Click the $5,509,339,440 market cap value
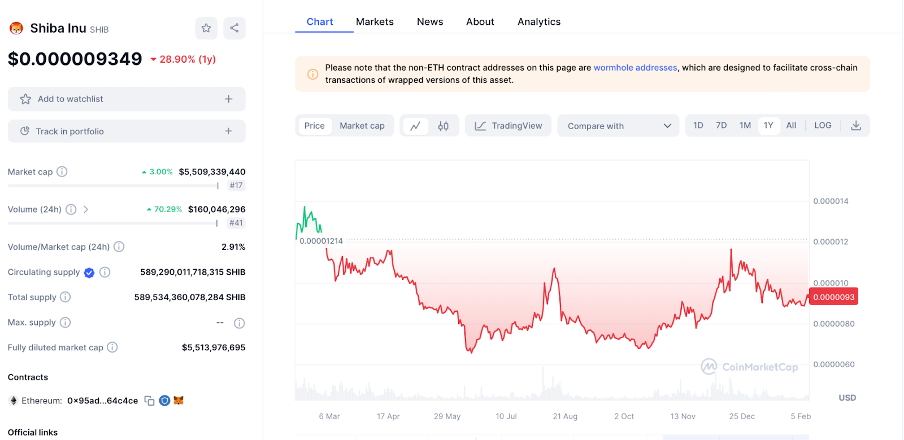The image size is (904, 440). point(212,172)
